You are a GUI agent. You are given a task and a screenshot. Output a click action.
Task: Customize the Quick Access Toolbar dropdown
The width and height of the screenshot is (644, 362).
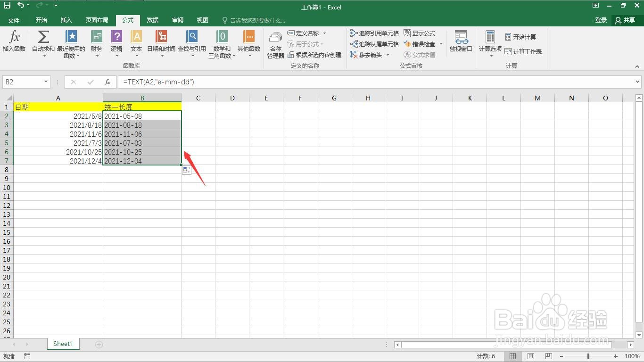click(56, 5)
